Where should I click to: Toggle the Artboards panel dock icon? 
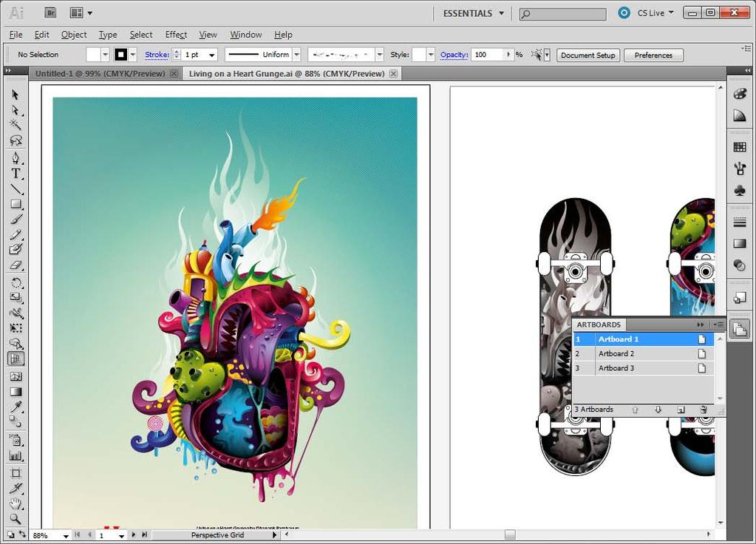point(740,330)
